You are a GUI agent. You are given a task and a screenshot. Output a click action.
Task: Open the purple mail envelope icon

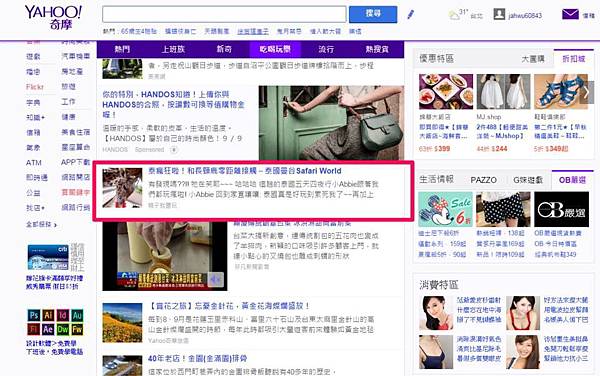(570, 15)
